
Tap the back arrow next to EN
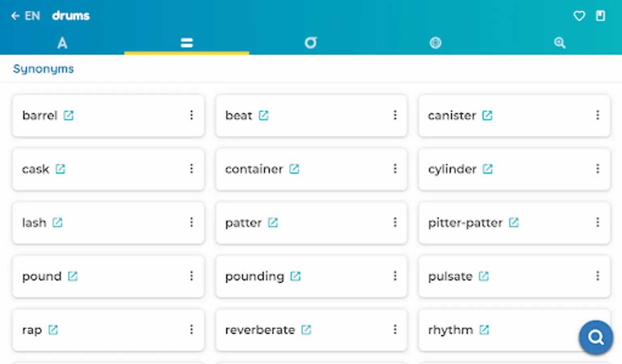point(15,16)
